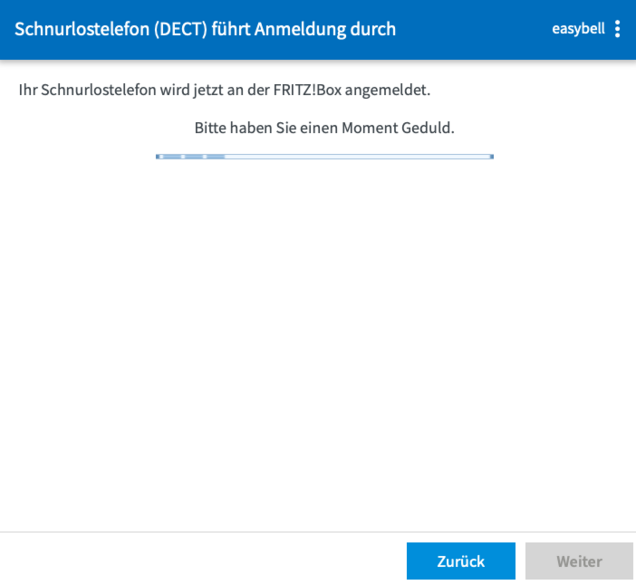The width and height of the screenshot is (636, 585).
Task: Click the separator line above the footer buttons
Action: pos(318,532)
